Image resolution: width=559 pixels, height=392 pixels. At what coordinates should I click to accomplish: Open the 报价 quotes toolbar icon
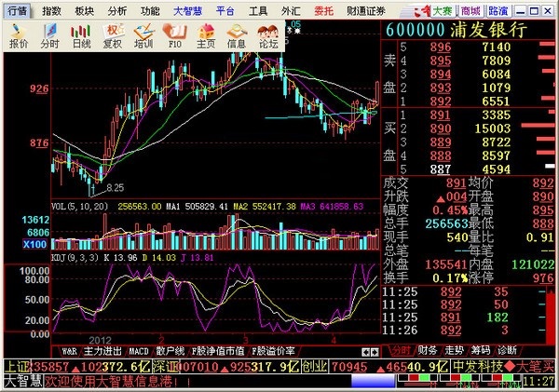[x=19, y=36]
